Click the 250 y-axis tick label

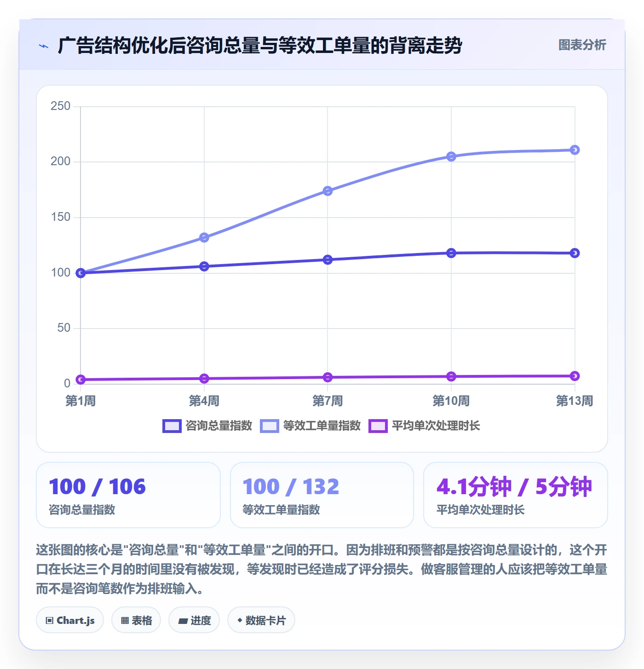61,106
